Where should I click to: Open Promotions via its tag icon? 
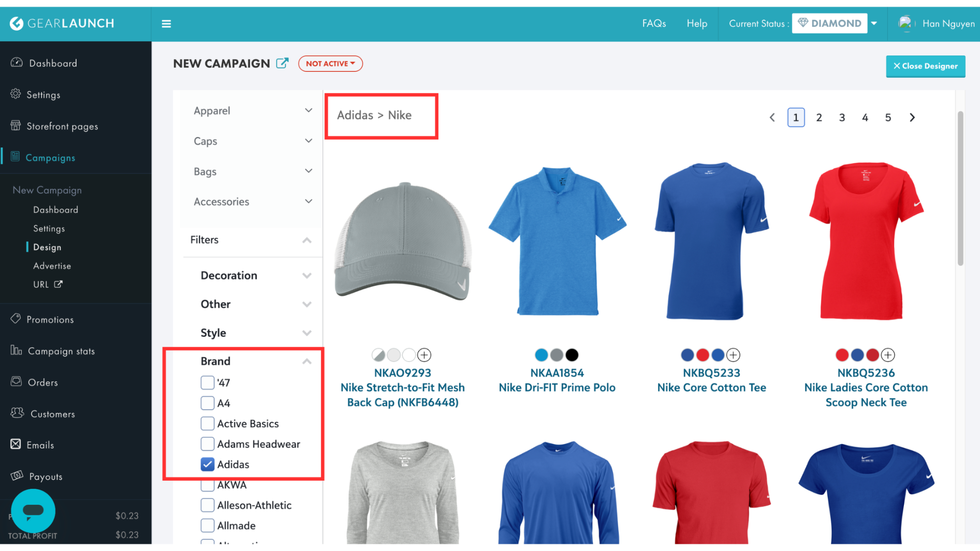click(16, 319)
